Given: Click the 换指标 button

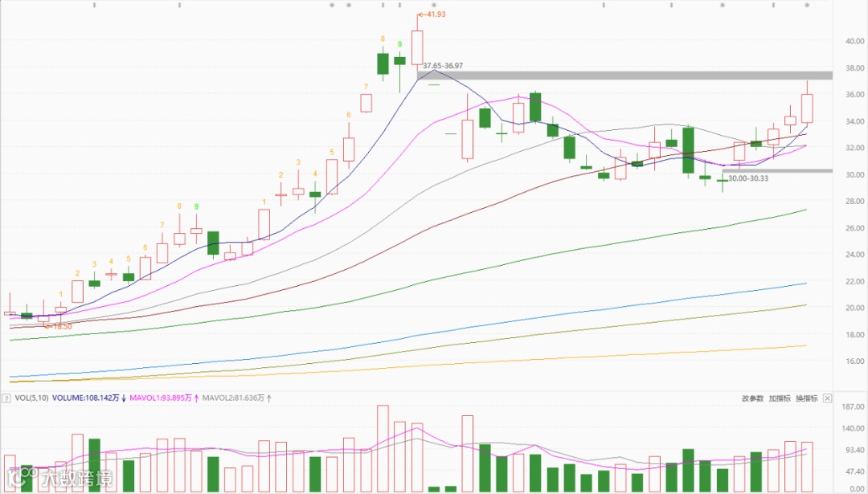Looking at the screenshot, I should pyautogui.click(x=807, y=398).
